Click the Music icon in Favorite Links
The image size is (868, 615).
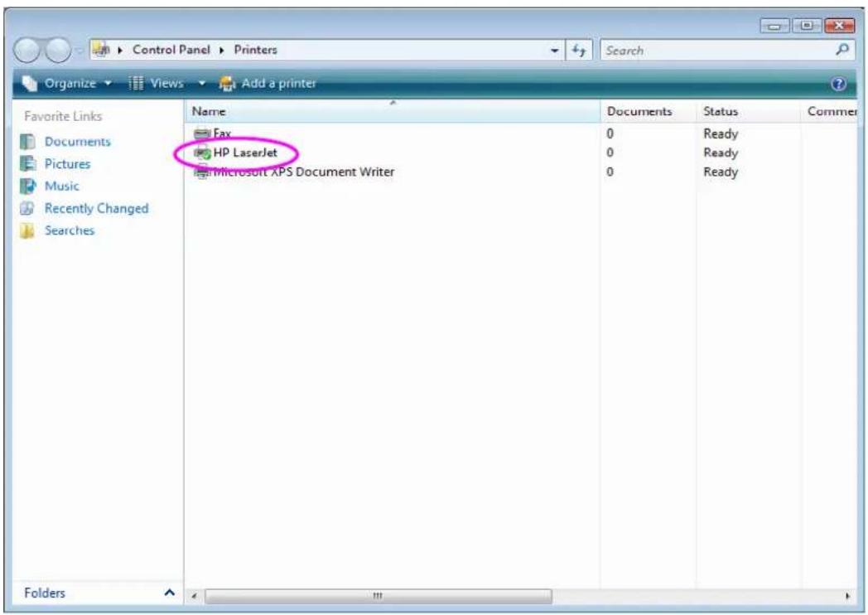27,186
